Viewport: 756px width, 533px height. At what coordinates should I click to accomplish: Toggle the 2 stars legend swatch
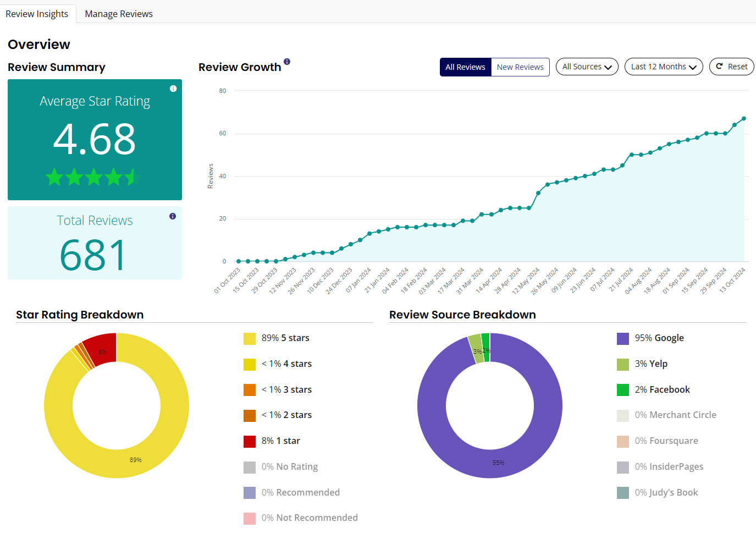tap(250, 415)
